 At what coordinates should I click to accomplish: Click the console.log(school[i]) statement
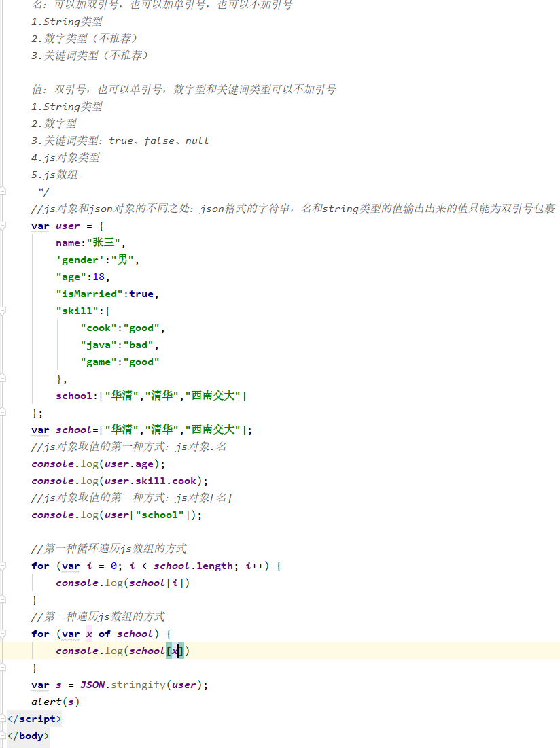122,583
